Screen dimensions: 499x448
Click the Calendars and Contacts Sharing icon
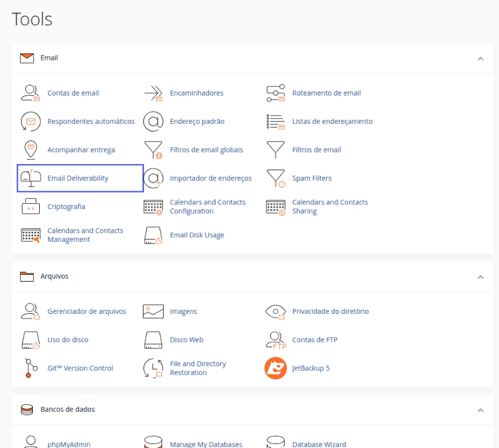(x=275, y=208)
